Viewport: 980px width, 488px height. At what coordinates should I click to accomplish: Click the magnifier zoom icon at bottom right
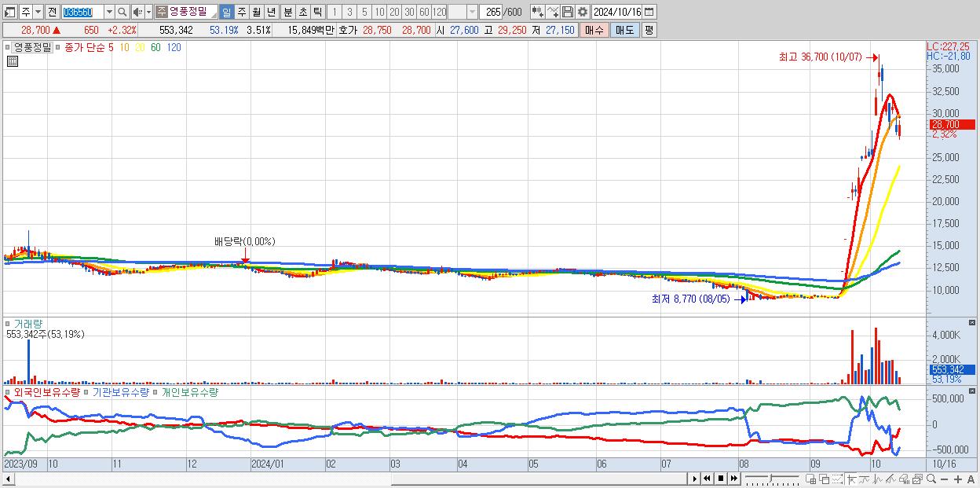pos(931,479)
